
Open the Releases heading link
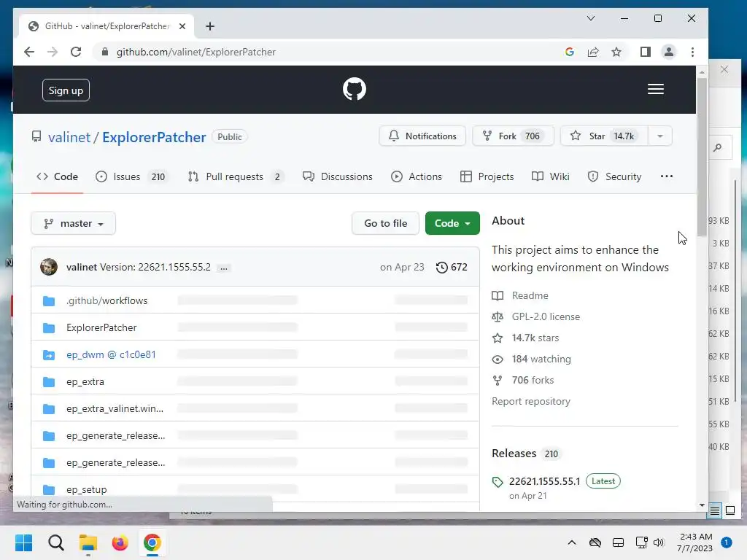pos(514,454)
